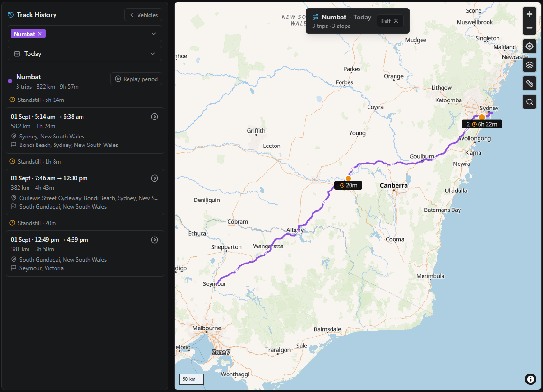Click the calendar icon in date selector
543x392 pixels.
point(17,54)
